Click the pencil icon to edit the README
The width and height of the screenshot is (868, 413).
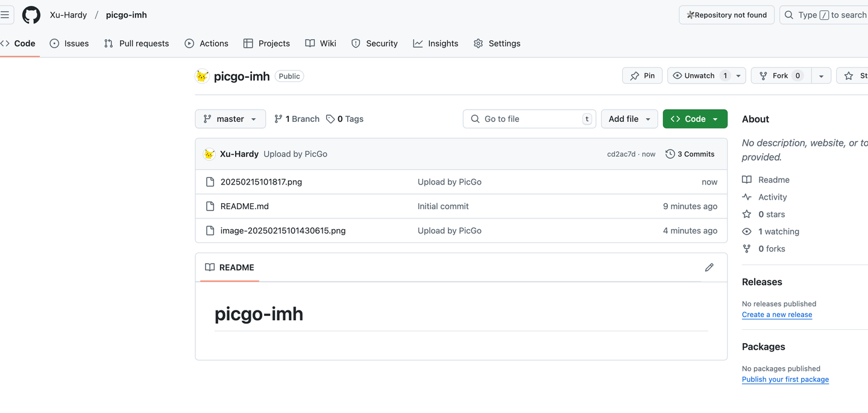tap(709, 267)
